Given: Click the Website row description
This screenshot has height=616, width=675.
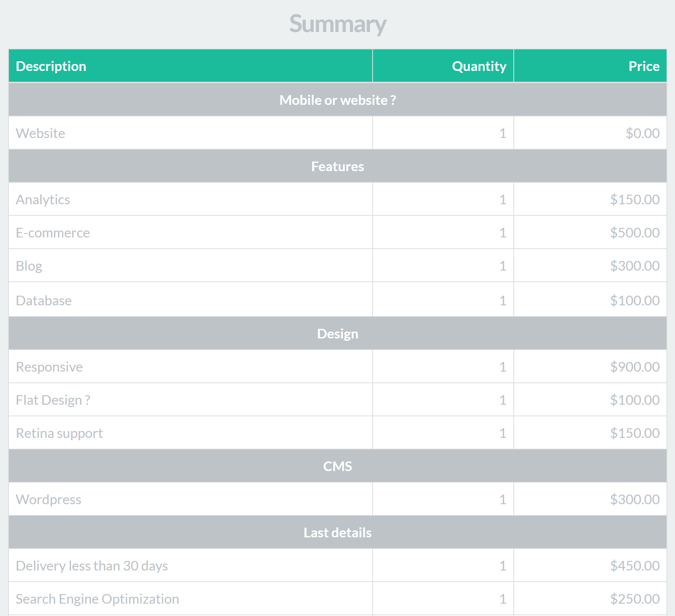Looking at the screenshot, I should coord(40,133).
